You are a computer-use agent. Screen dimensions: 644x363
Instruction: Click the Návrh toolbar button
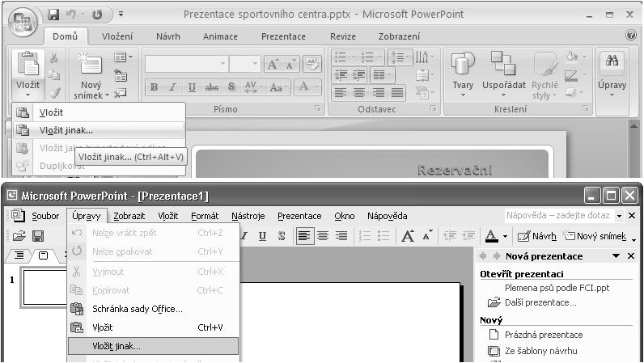click(537, 236)
